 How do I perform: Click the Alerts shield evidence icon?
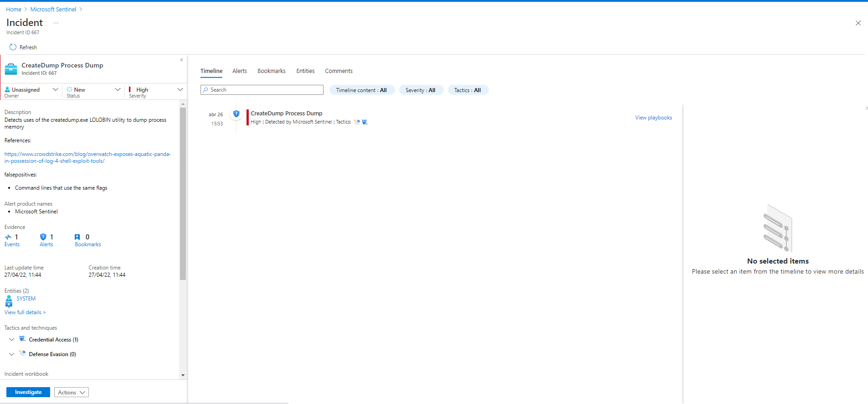tap(43, 237)
